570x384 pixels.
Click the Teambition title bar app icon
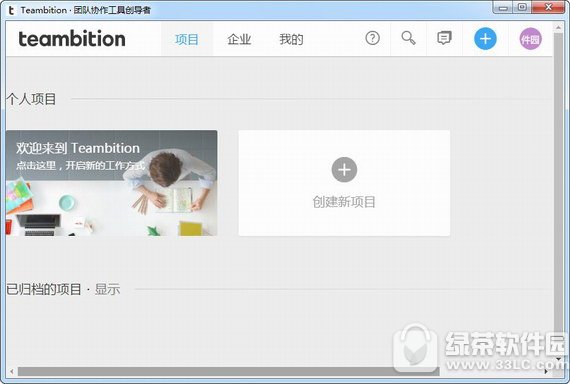(x=11, y=10)
